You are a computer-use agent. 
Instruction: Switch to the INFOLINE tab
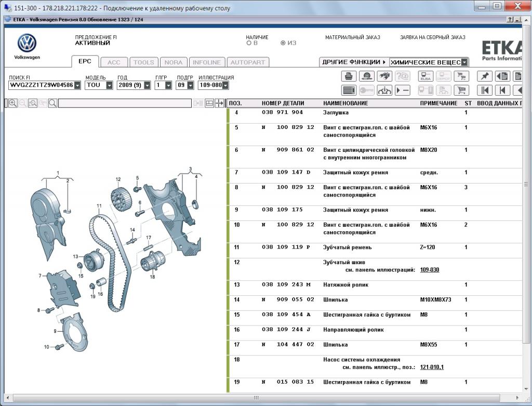(207, 62)
